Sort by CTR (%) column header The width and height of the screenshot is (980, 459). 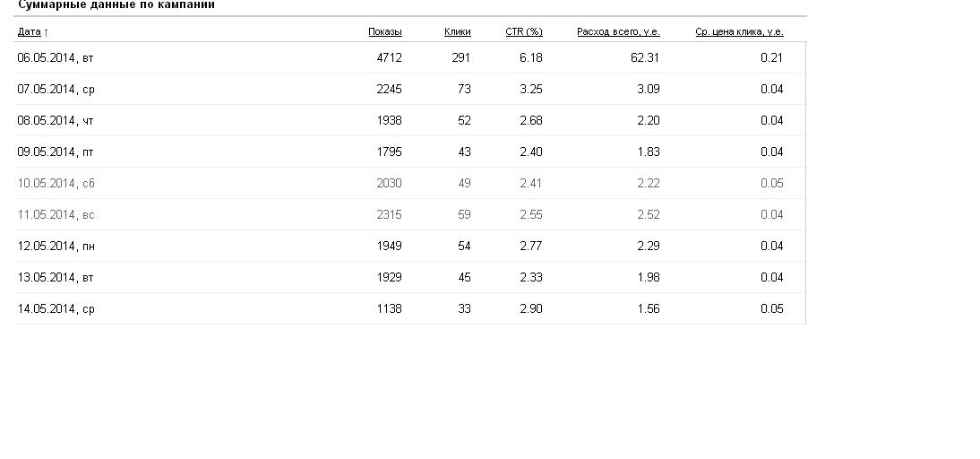524,32
